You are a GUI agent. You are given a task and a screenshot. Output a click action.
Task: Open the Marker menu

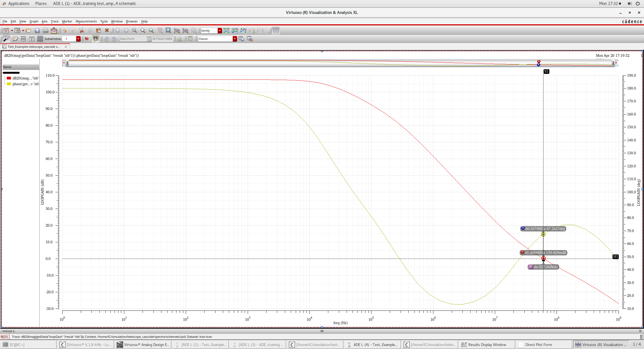click(67, 21)
